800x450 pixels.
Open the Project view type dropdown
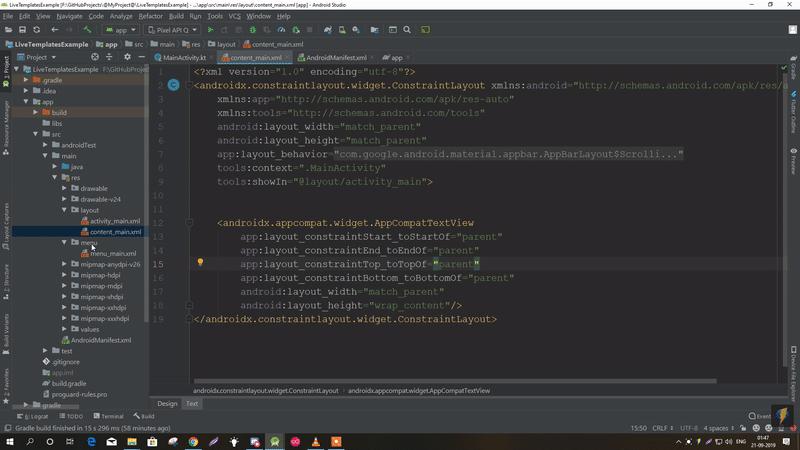[x=36, y=57]
